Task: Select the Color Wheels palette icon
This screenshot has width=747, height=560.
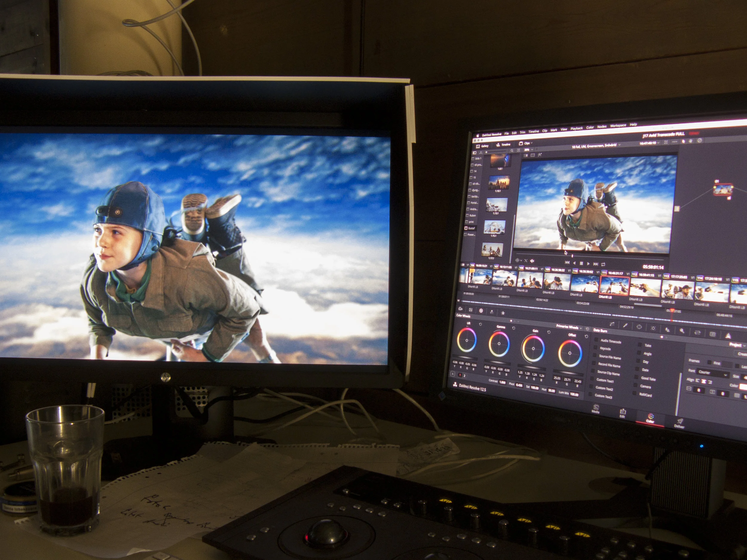Action: point(481,311)
